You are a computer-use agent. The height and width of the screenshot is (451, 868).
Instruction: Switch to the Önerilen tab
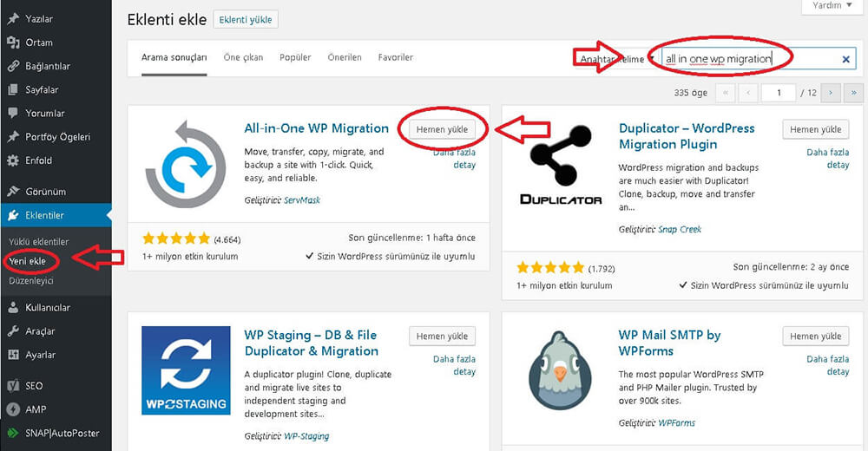point(345,57)
